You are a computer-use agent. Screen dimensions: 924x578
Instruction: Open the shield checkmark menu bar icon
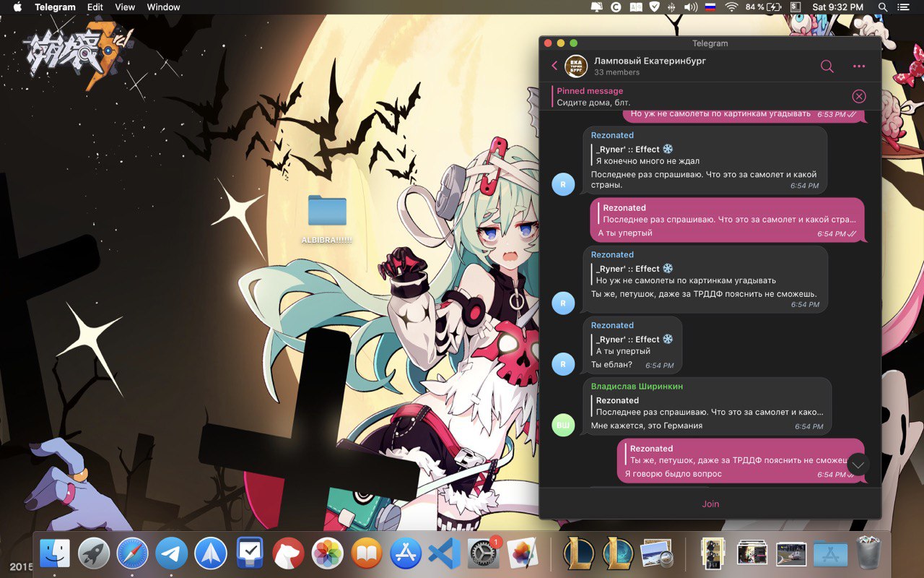coord(655,7)
